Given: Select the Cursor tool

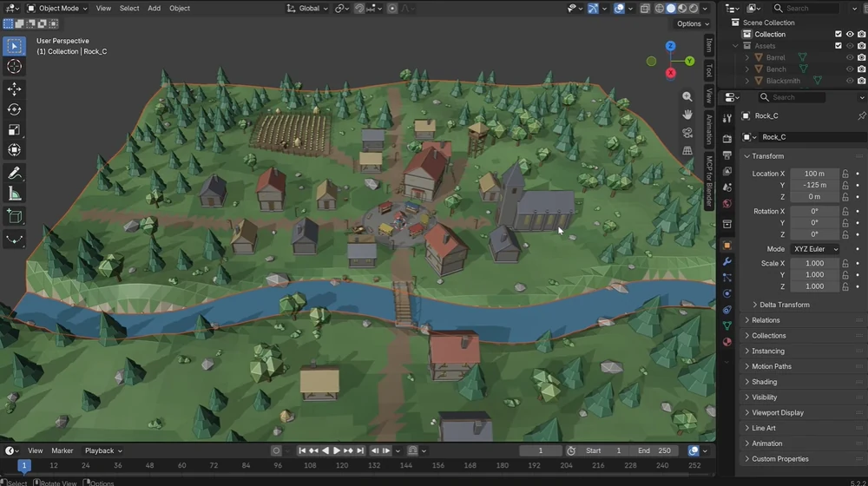Looking at the screenshot, I should point(15,67).
